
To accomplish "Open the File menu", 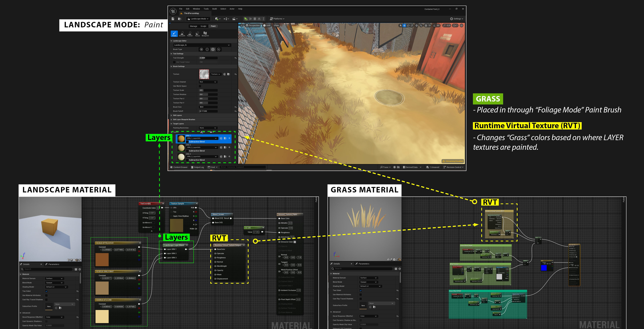I will [181, 9].
